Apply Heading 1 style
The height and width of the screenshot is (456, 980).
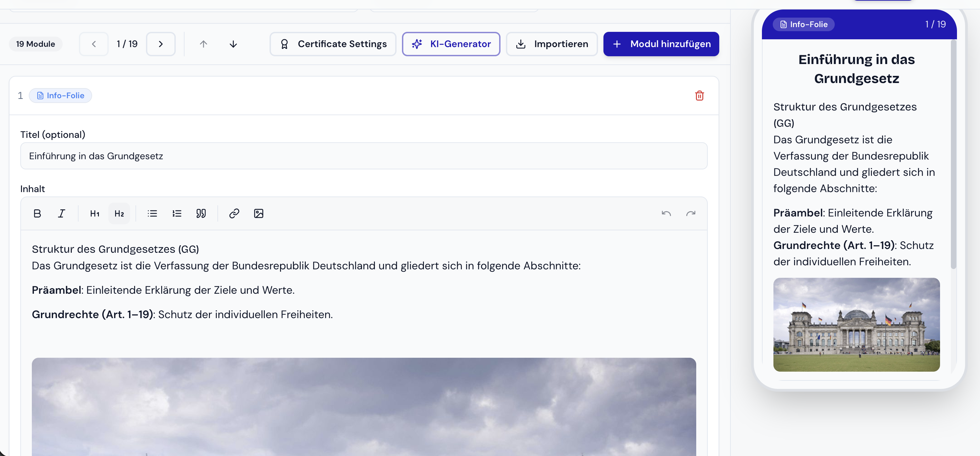(x=94, y=213)
